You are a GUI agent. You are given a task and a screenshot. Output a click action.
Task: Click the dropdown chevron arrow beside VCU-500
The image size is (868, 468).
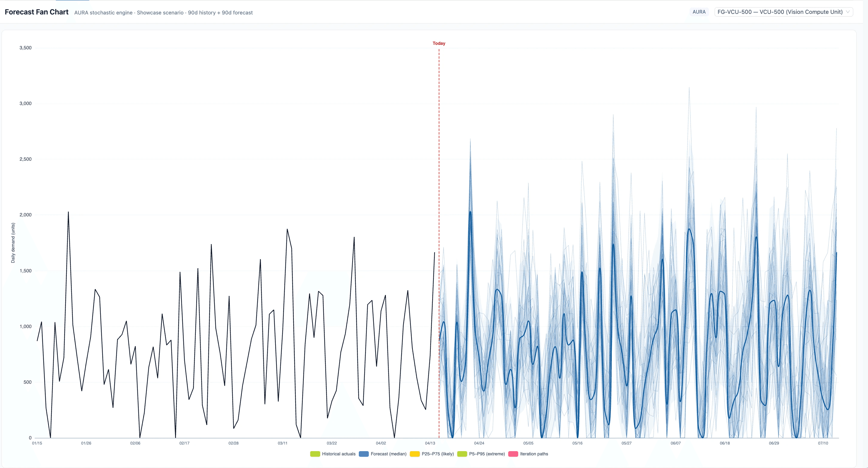(848, 12)
